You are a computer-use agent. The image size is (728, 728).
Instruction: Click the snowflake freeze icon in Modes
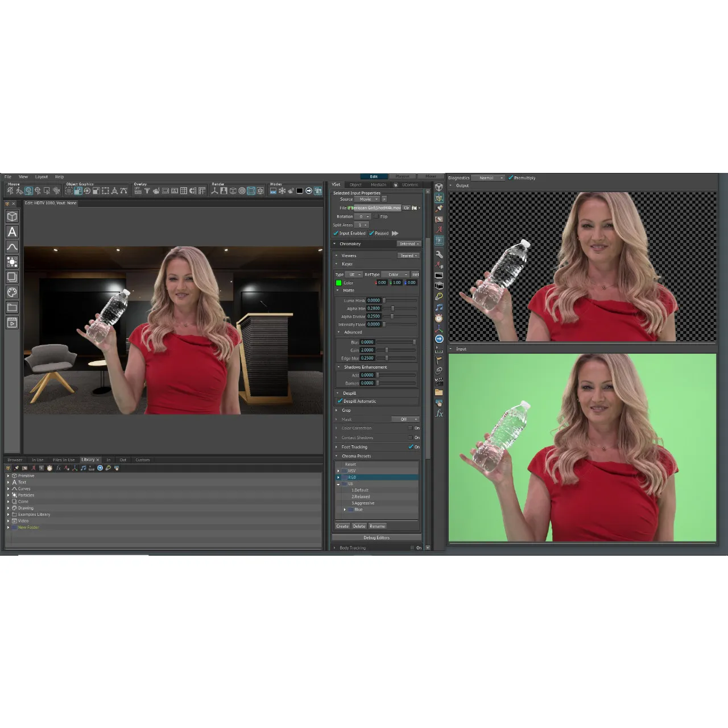click(x=282, y=191)
